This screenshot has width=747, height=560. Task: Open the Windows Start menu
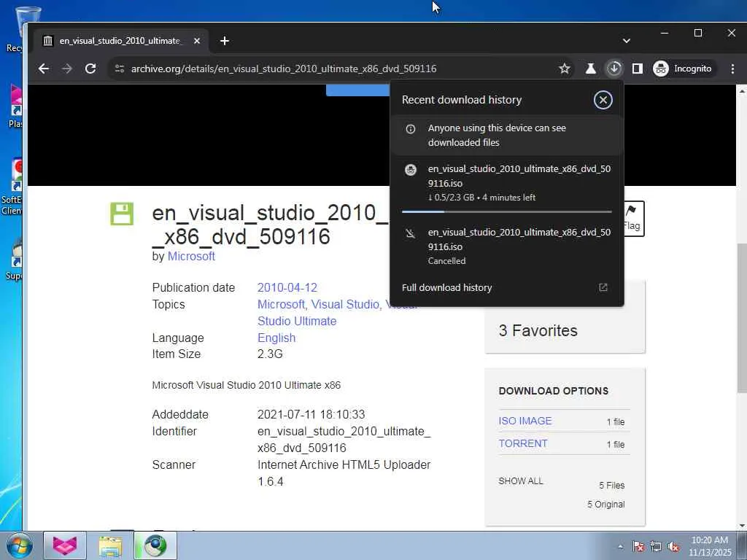[x=20, y=545]
